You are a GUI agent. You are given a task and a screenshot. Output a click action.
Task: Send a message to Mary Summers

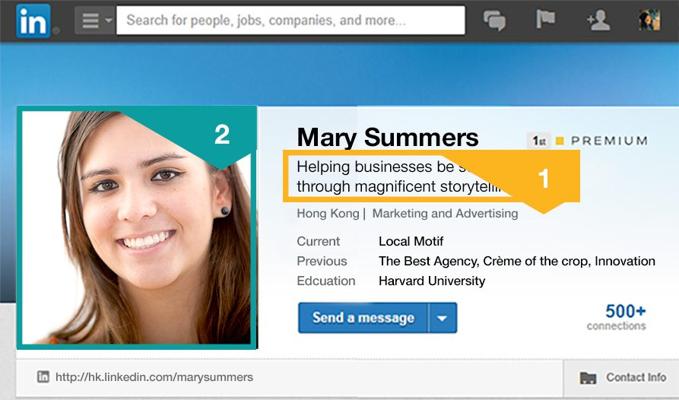(363, 318)
